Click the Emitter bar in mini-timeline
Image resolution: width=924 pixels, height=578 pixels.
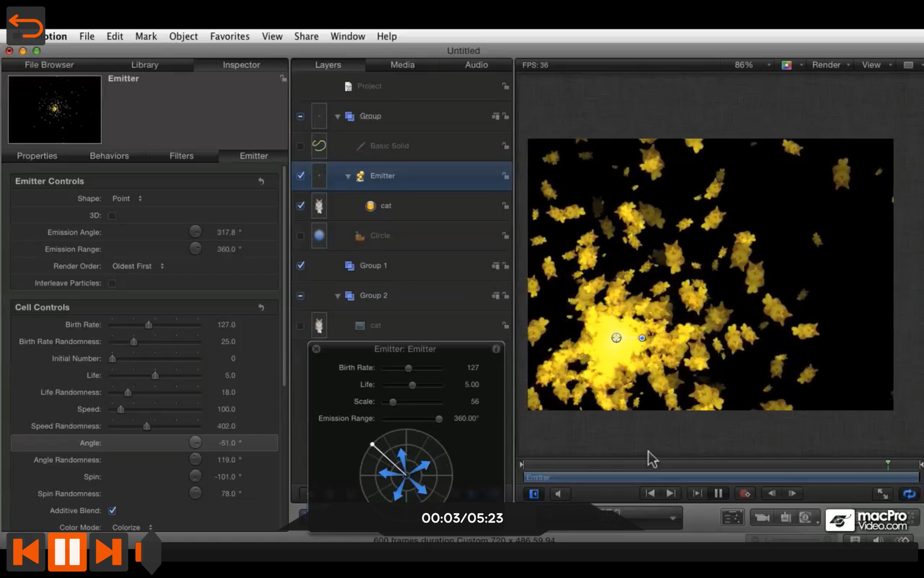pyautogui.click(x=721, y=477)
